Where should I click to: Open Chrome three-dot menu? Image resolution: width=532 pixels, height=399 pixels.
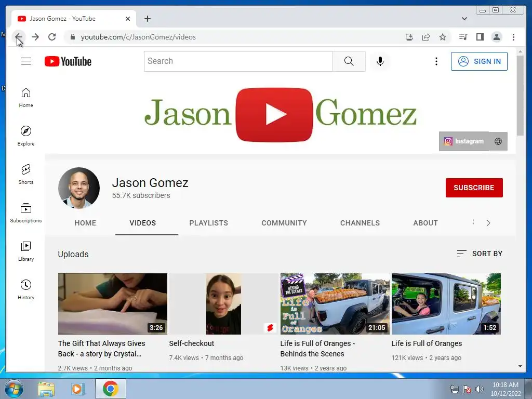[513, 37]
